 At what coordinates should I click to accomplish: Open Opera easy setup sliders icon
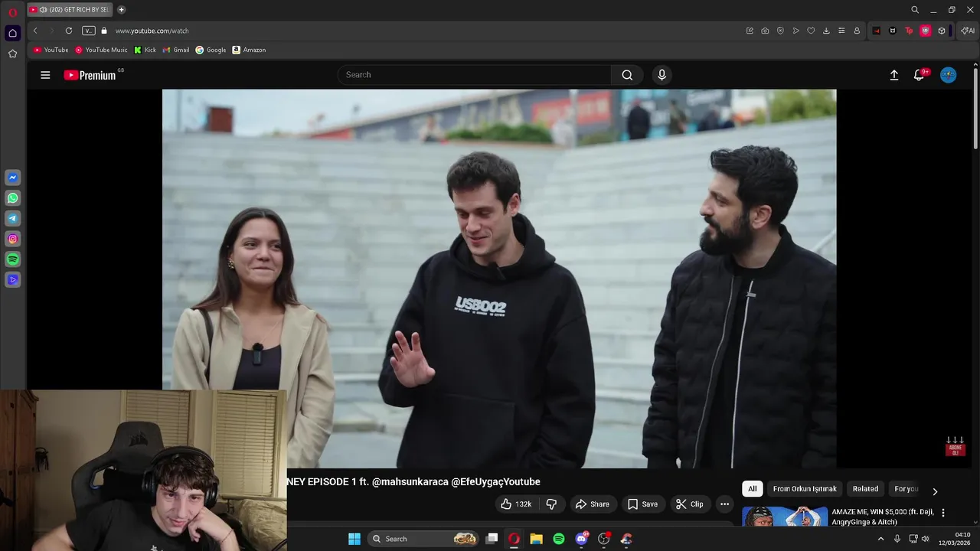(x=841, y=31)
